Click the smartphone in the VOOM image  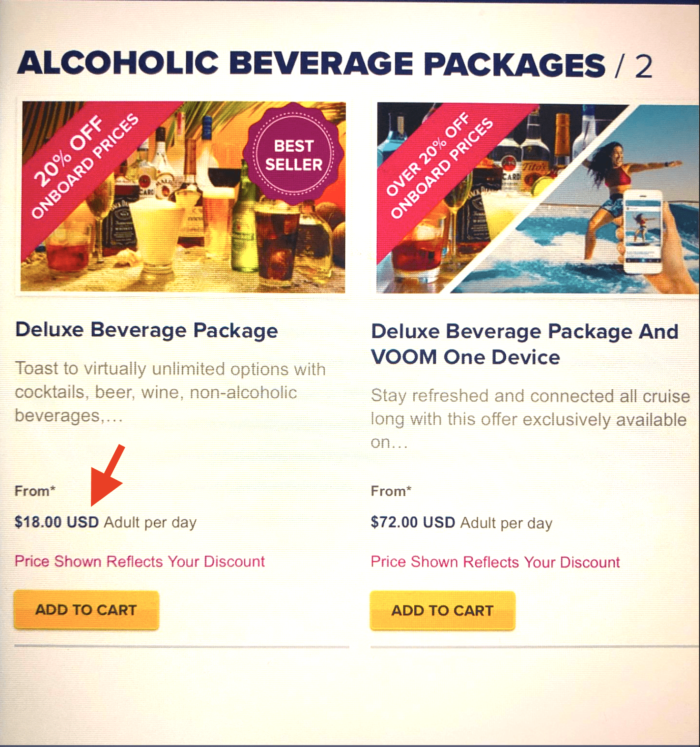click(x=642, y=232)
